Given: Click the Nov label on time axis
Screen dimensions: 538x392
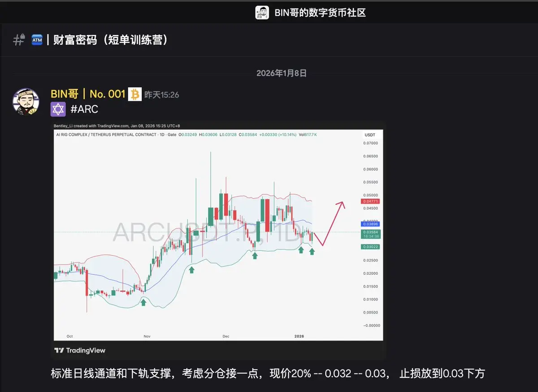Looking at the screenshot, I should pos(147,336).
